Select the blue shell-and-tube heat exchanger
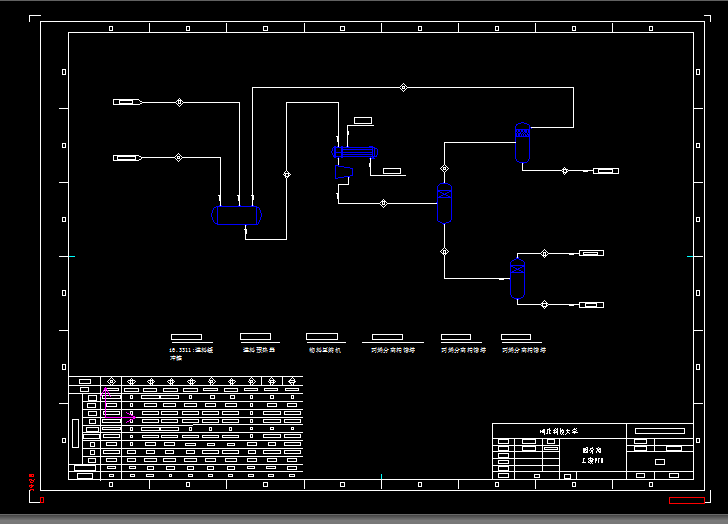 (355, 152)
